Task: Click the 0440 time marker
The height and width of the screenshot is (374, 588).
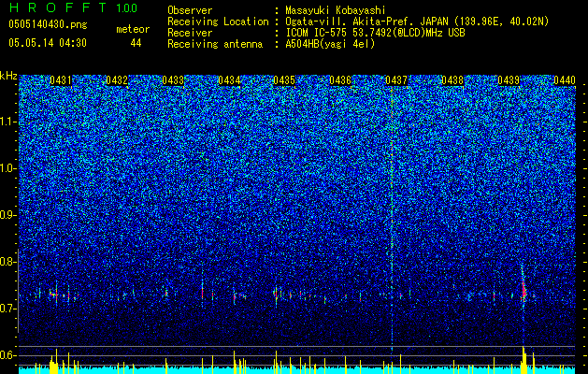Action: click(x=565, y=80)
